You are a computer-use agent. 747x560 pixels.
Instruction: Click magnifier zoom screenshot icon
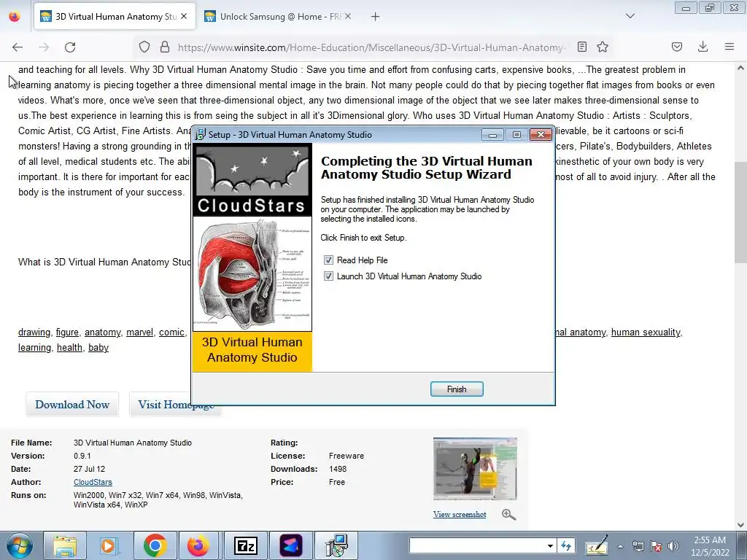508,514
